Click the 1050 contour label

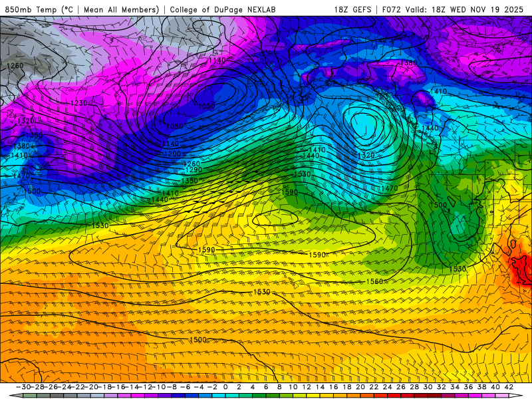206,106
